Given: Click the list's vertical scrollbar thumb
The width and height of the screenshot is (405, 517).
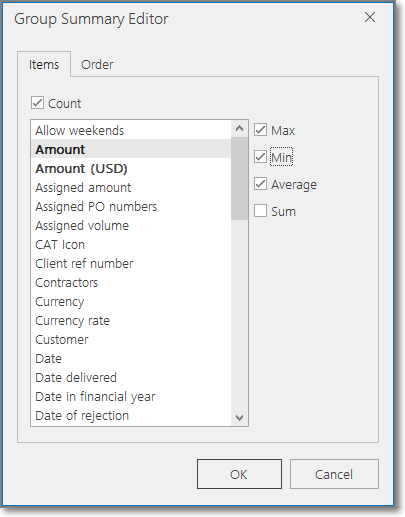Looking at the screenshot, I should [x=239, y=178].
